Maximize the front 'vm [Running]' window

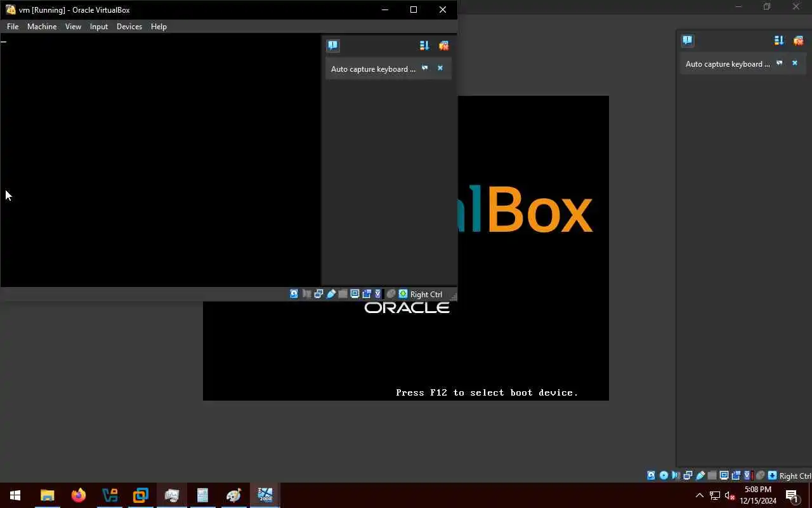(x=414, y=10)
